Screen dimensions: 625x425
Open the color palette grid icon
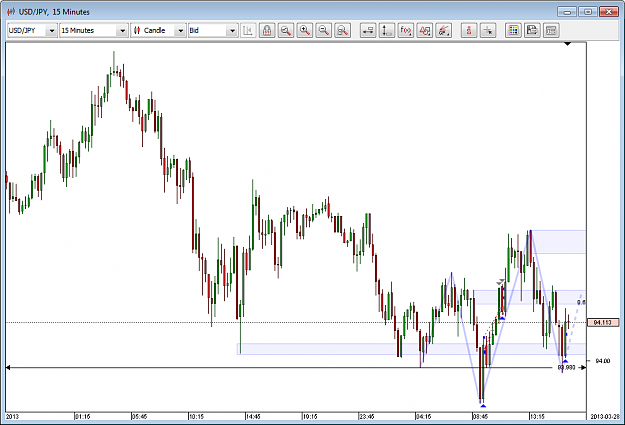[x=513, y=30]
